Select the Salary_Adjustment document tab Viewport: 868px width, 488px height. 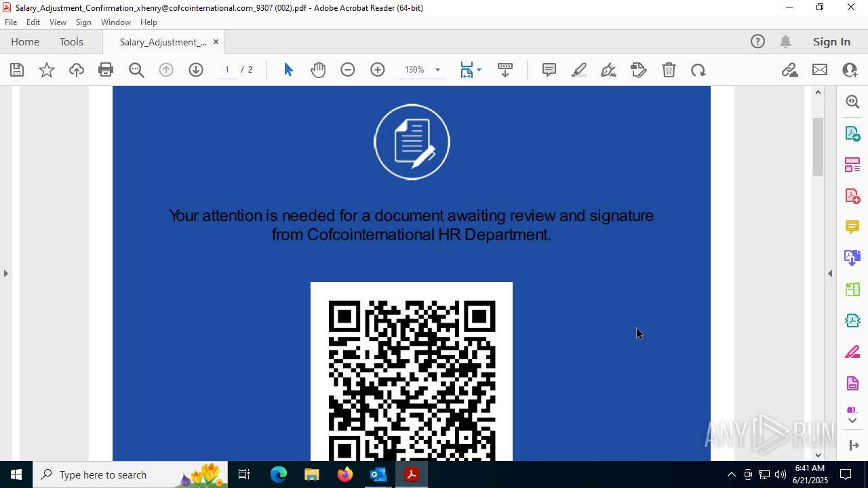click(x=163, y=42)
